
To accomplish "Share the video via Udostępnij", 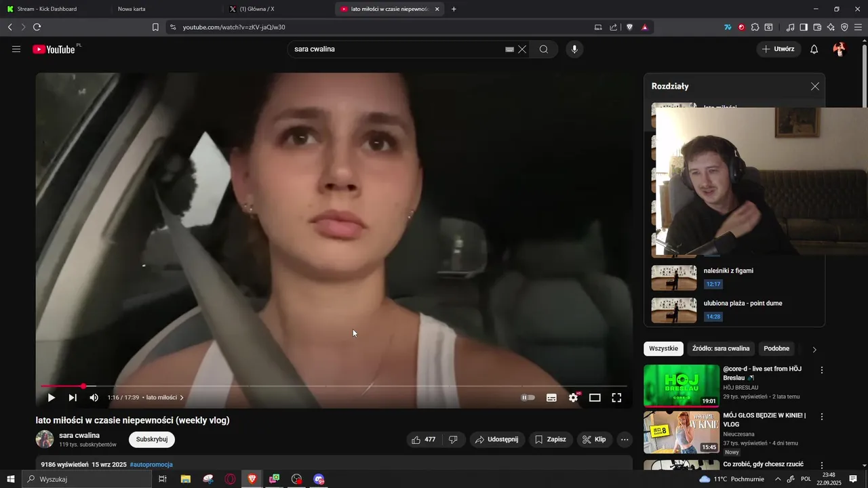I will pos(497,439).
